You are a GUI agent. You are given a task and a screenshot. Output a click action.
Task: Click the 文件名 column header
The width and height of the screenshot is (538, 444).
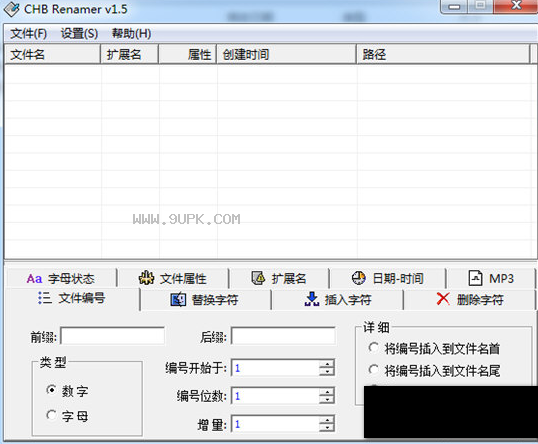point(52,54)
